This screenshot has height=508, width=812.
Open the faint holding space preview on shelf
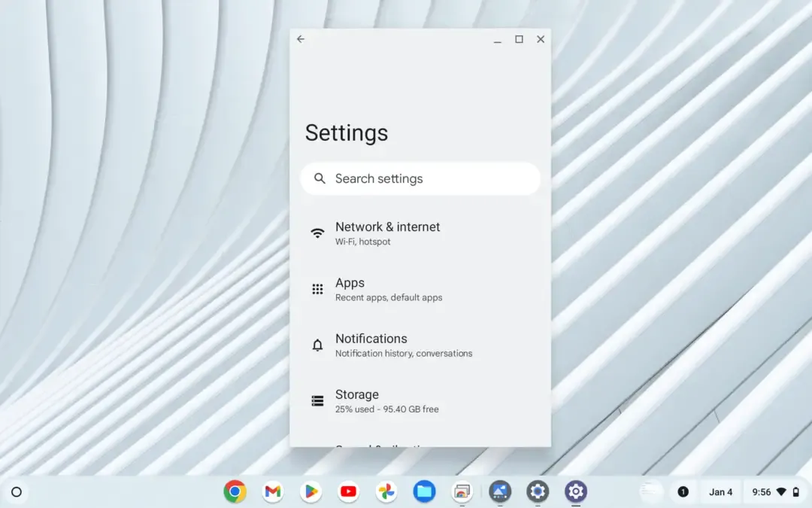tap(650, 491)
